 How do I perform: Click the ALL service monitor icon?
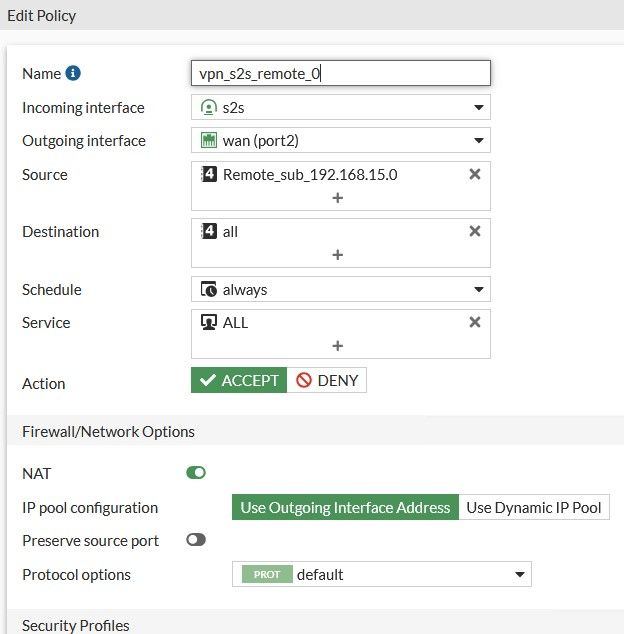click(x=209, y=322)
